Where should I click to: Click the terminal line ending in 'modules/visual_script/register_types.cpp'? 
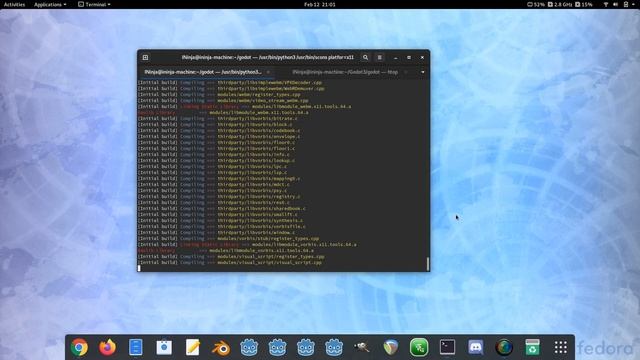[231, 256]
